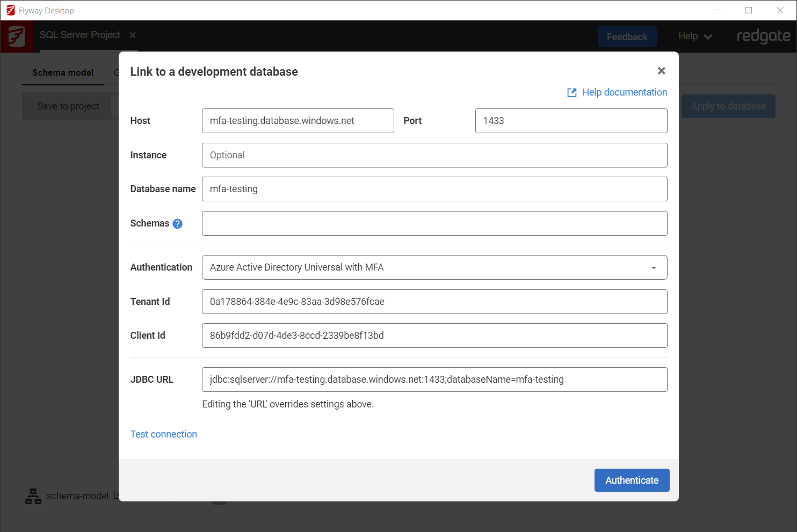797x532 pixels.
Task: Click the Flyway logo icon in header
Action: coord(16,37)
